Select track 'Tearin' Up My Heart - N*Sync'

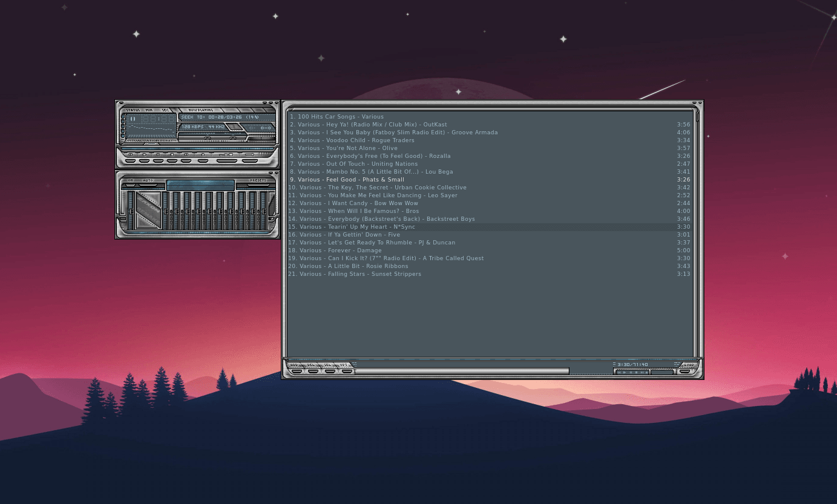490,227
